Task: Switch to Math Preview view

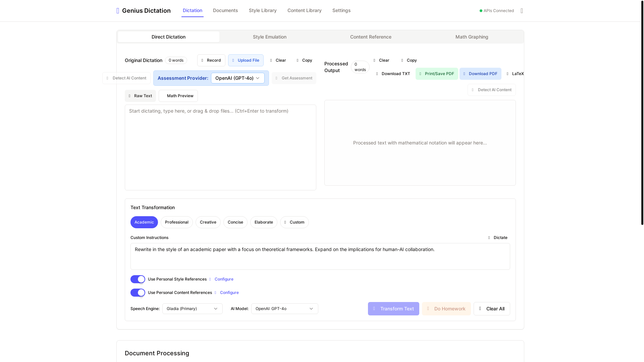Action: coord(178,96)
